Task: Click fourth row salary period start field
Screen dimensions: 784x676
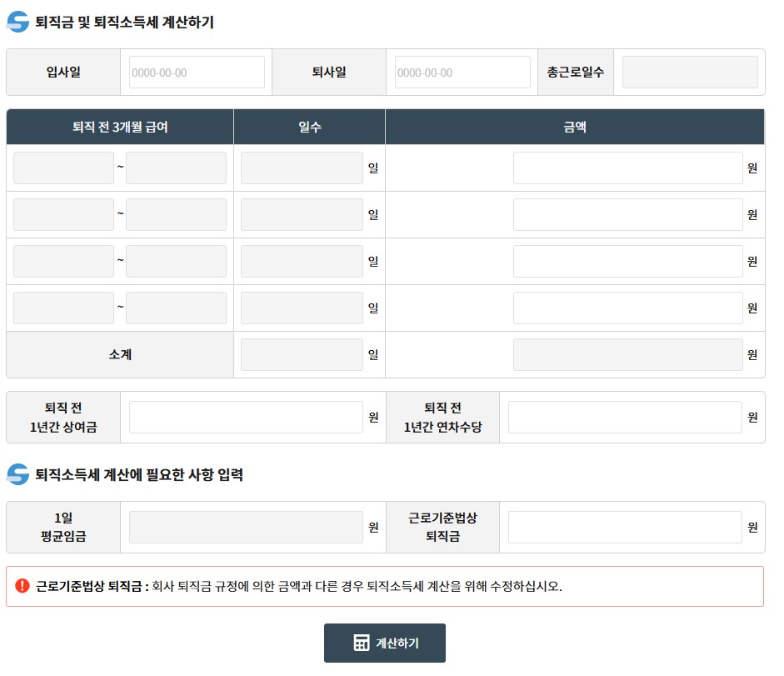Action: pyautogui.click(x=63, y=308)
